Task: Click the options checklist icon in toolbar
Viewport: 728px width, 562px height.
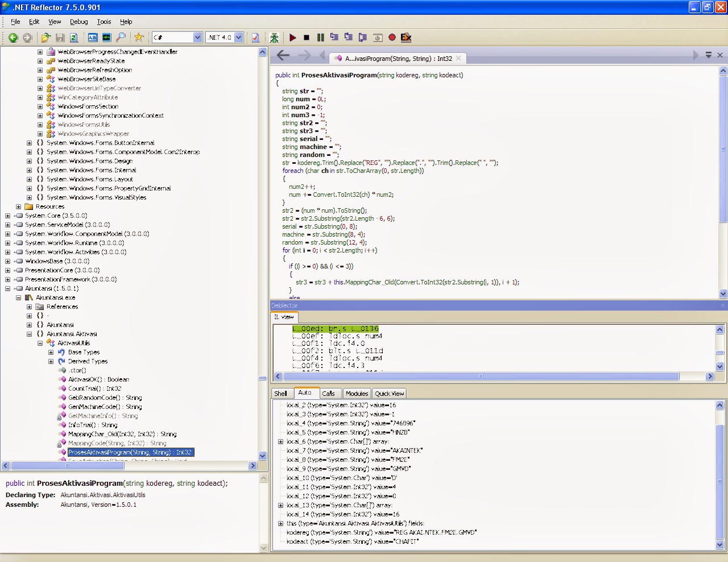Action: 256,38
